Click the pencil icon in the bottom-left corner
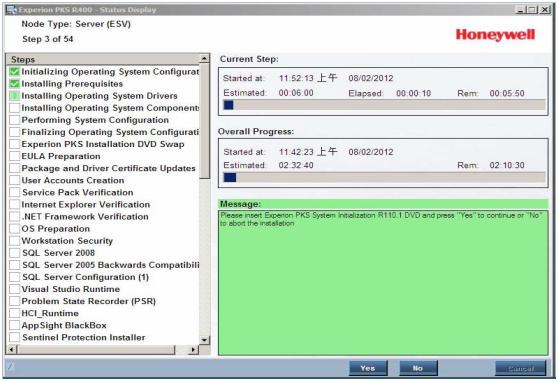This screenshot has height=381, width=558. pos(11,366)
